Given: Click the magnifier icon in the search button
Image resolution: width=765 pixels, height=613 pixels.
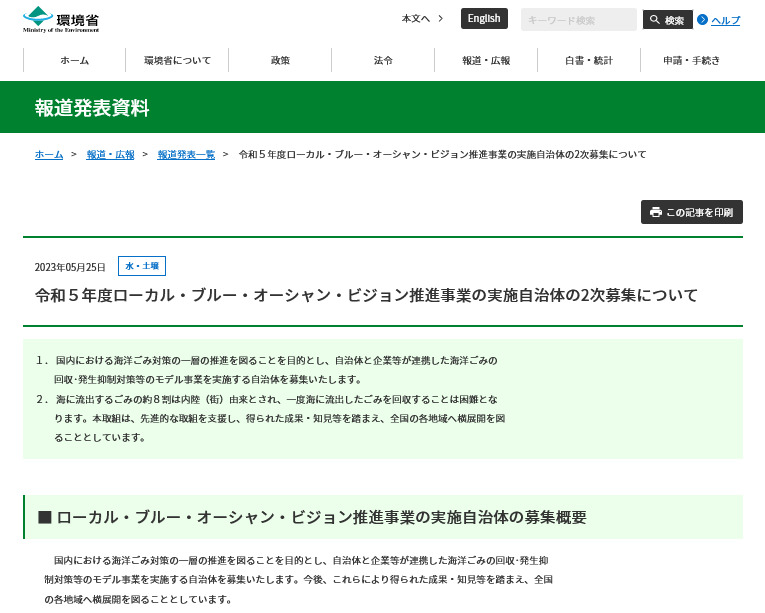Looking at the screenshot, I should pyautogui.click(x=655, y=20).
